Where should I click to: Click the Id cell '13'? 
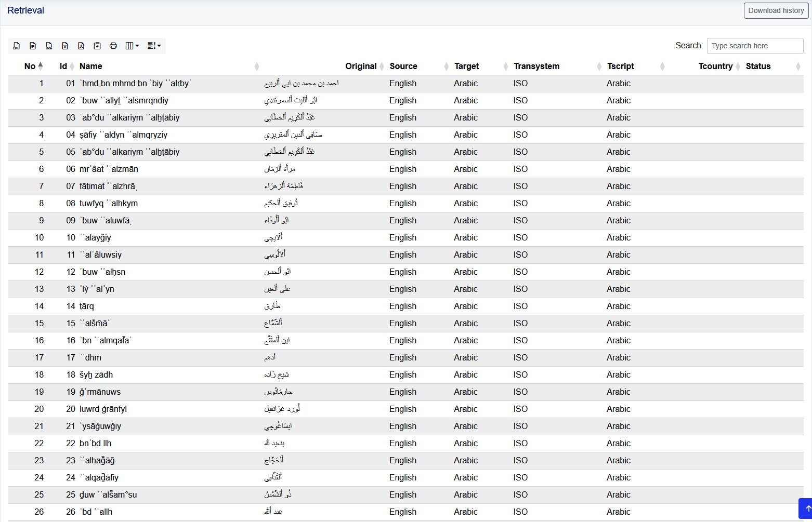71,289
